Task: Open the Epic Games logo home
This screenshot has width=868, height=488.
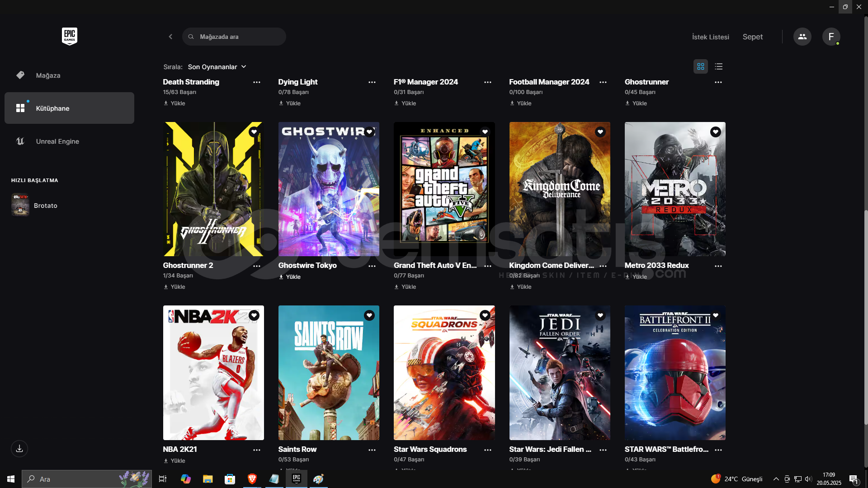Action: 70,36
